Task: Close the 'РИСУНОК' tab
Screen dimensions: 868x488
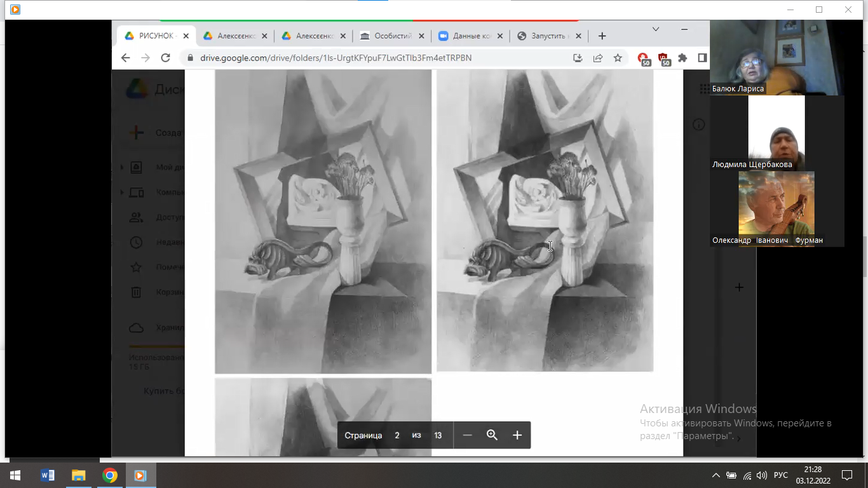Action: pos(186,36)
